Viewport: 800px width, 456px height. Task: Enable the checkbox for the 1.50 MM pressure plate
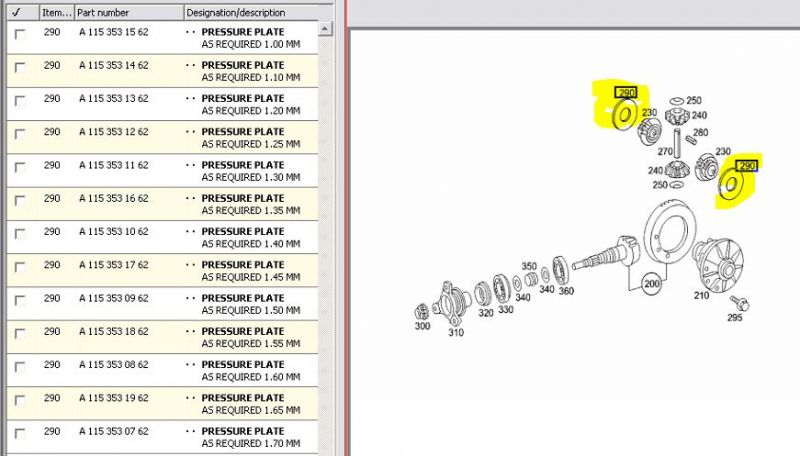click(x=19, y=301)
